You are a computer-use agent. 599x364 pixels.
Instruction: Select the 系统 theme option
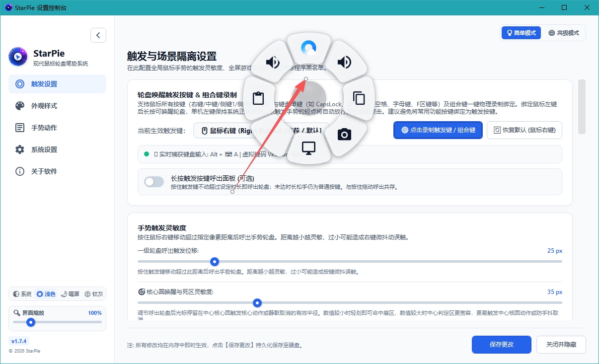(x=22, y=294)
